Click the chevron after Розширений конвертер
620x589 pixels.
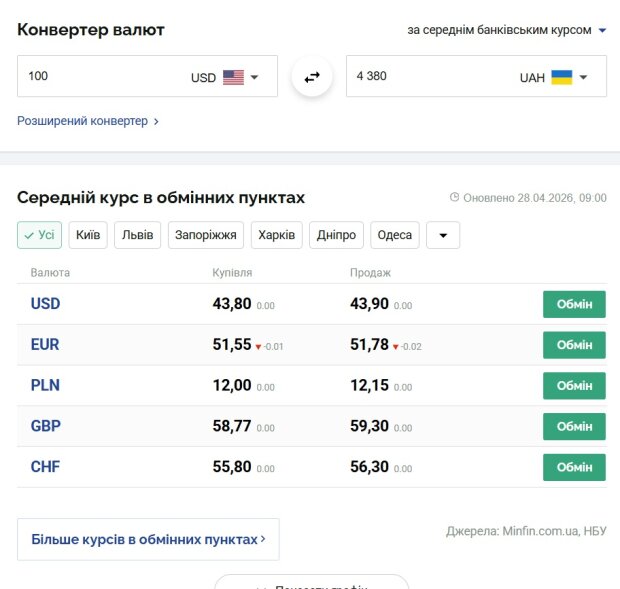[156, 122]
